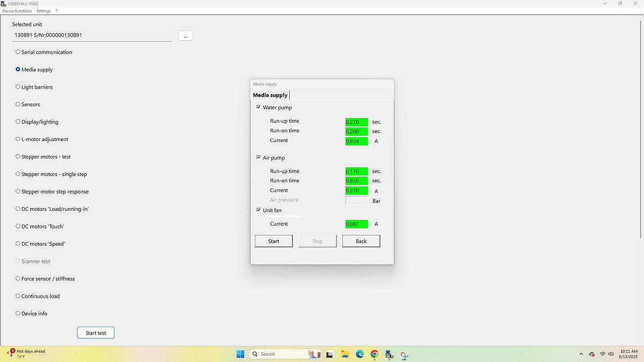Open File Explorer from taskbar
Viewport: 644px width, 362px height.
[x=345, y=354]
